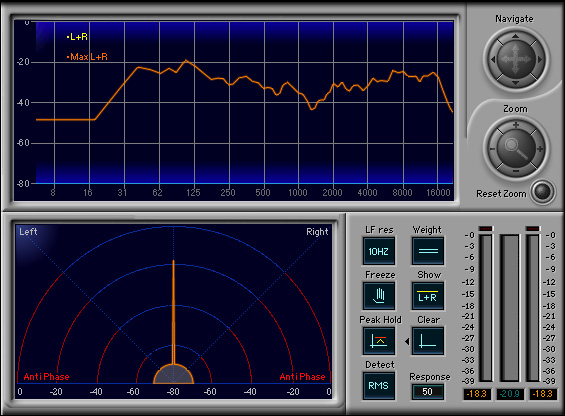
Task: Zoom out with the left minus
Action: coord(492,149)
